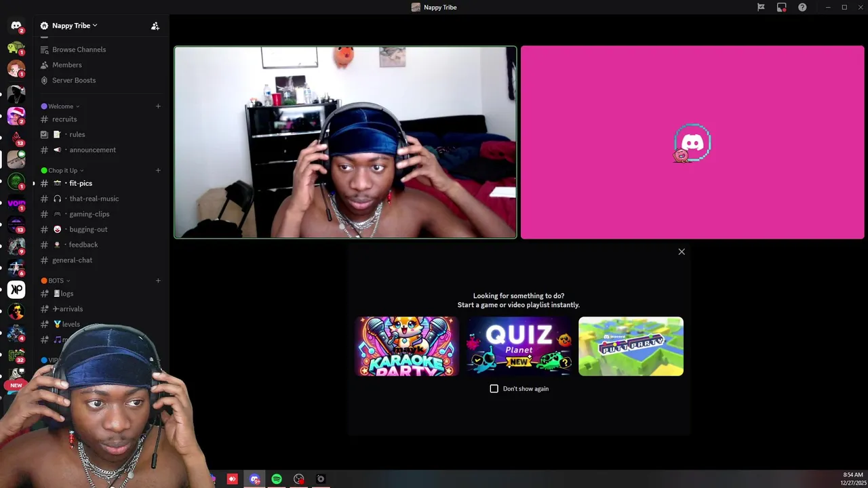
Task: Open the turtle server icon
Action: (x=16, y=47)
